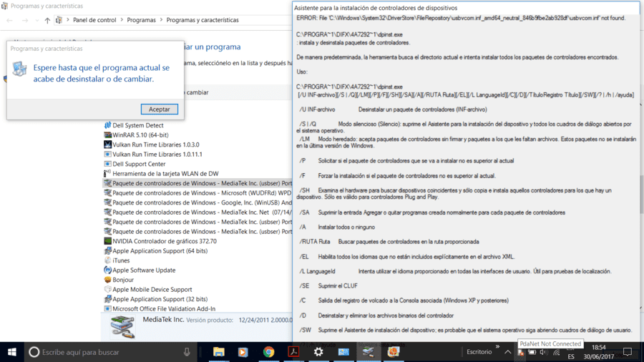This screenshot has width=644, height=362.
Task: Open the Escritorio taskbar toolbar
Action: [x=479, y=352]
